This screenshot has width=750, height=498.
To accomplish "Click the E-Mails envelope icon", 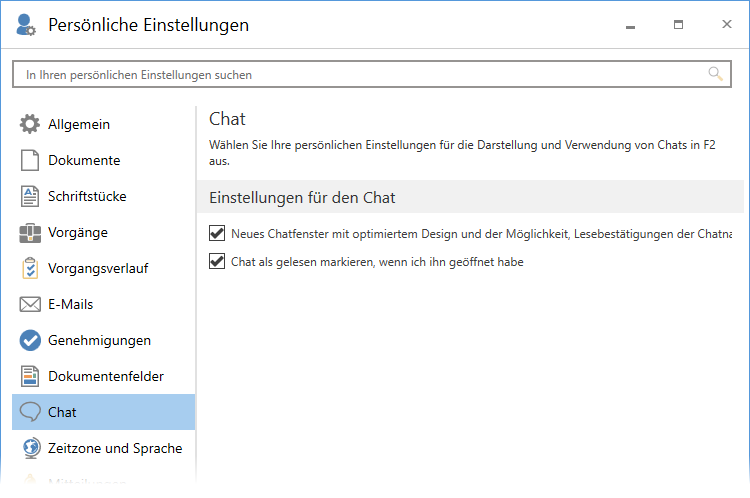I will coord(30,304).
